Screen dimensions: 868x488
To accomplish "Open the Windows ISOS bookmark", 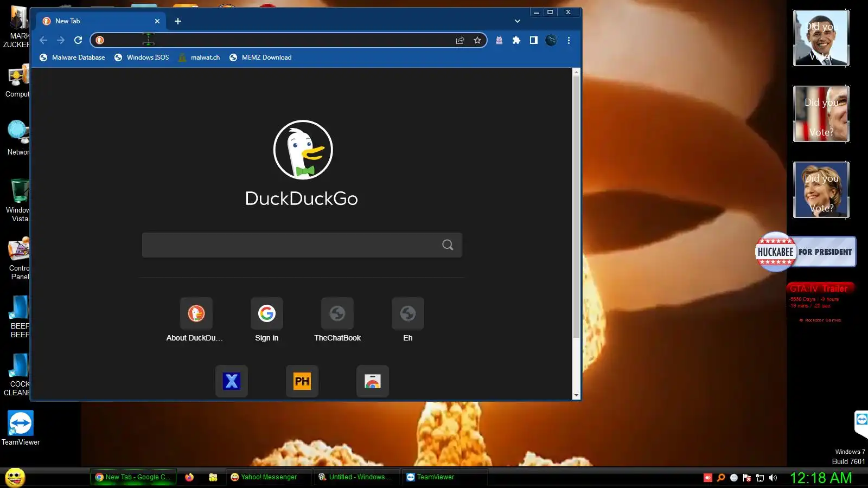I will [x=142, y=57].
